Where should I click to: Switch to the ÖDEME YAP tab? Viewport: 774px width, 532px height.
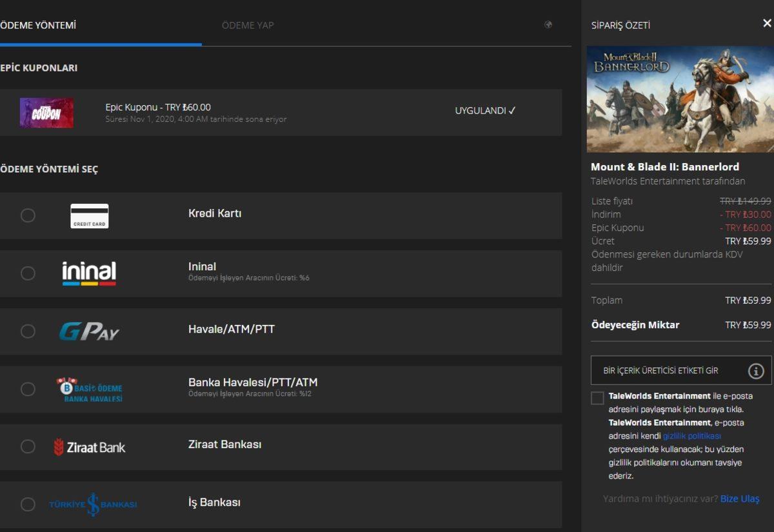pyautogui.click(x=248, y=26)
